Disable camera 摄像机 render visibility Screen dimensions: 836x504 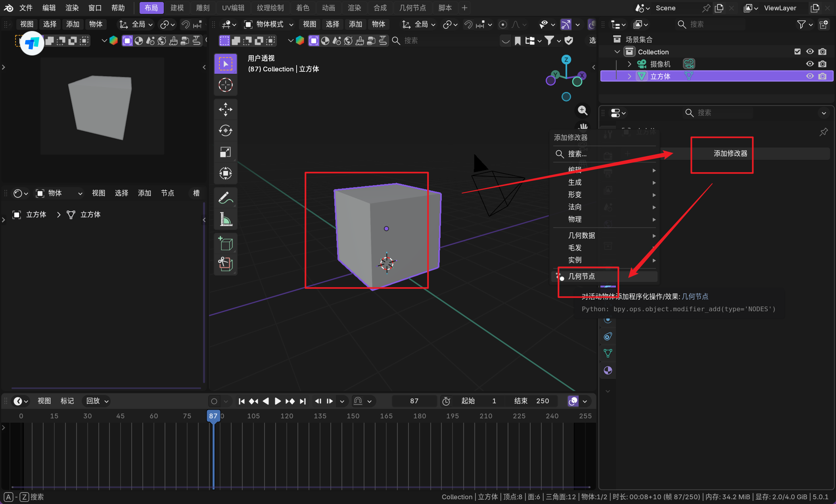[823, 64]
